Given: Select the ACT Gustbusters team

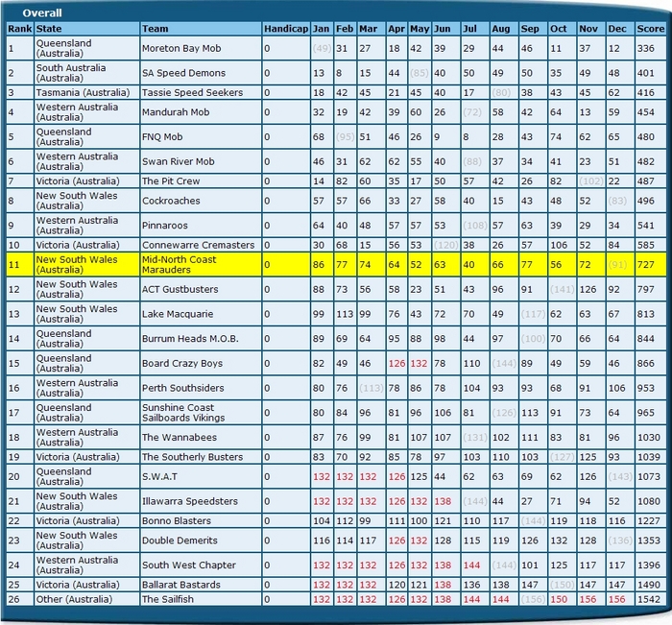Looking at the screenshot, I should tap(180, 289).
